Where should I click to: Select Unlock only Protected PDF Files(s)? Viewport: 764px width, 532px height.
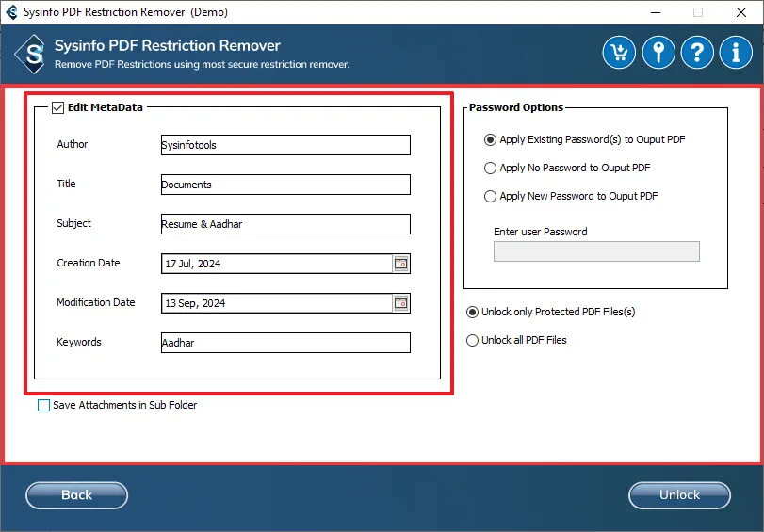pos(472,312)
